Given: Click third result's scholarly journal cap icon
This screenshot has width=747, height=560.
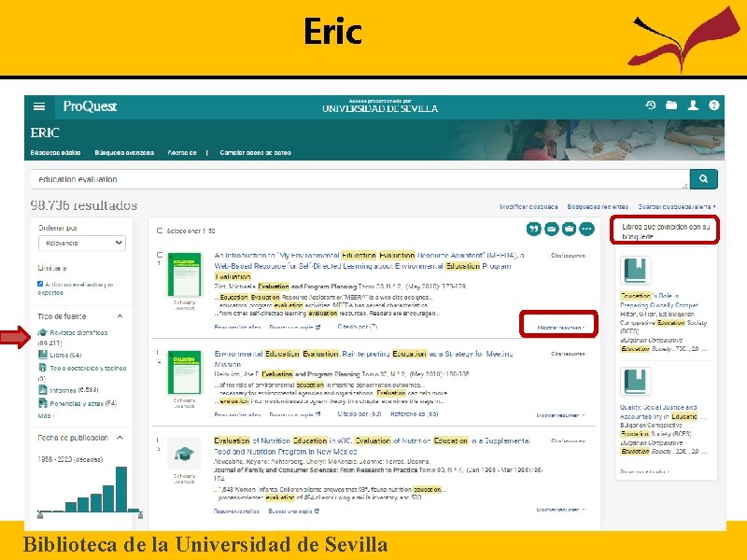Looking at the screenshot, I should point(184,454).
